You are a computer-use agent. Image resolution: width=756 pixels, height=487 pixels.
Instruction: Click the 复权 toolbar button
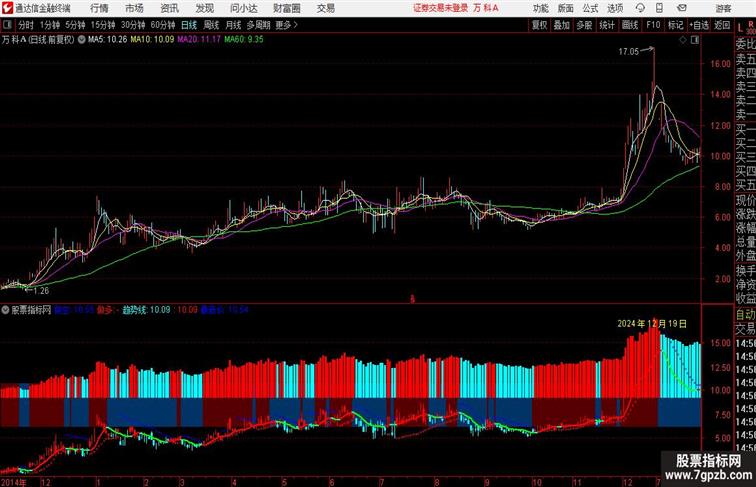click(x=540, y=25)
